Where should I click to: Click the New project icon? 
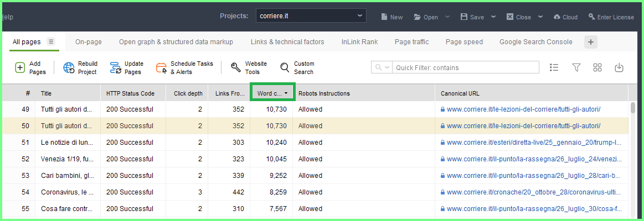(384, 17)
